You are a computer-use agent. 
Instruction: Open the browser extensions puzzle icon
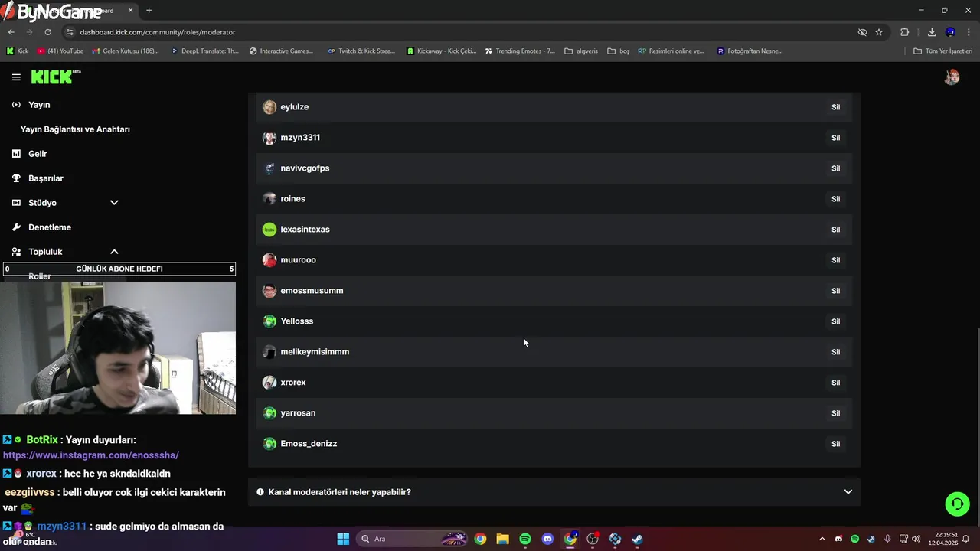tap(905, 32)
